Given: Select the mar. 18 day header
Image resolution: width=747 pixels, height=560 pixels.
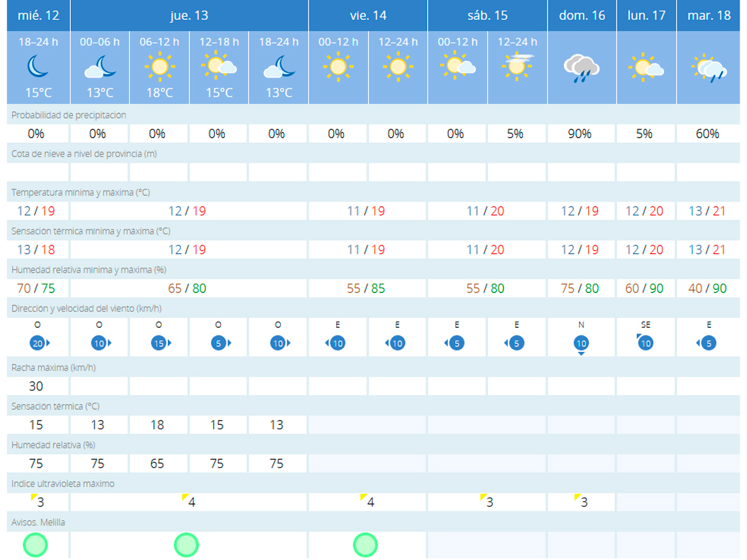Looking at the screenshot, I should coord(709,15).
